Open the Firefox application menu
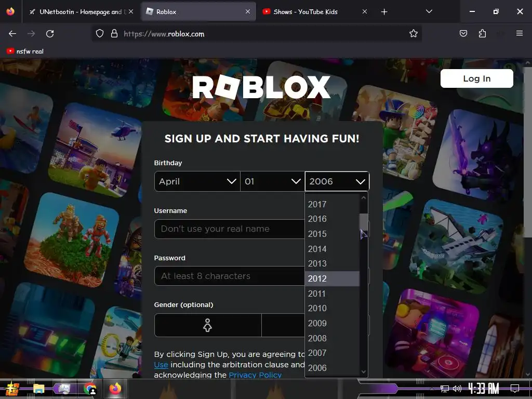 coord(519,33)
